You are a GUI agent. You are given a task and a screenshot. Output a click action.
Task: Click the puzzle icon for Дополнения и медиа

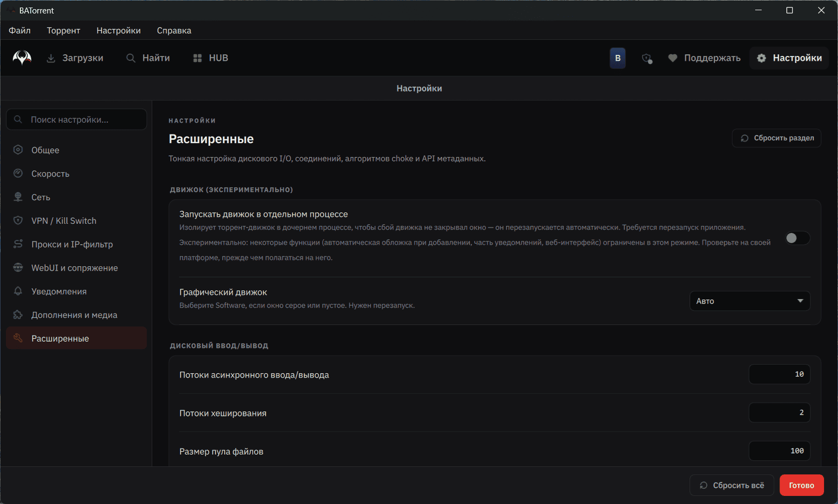pos(18,315)
